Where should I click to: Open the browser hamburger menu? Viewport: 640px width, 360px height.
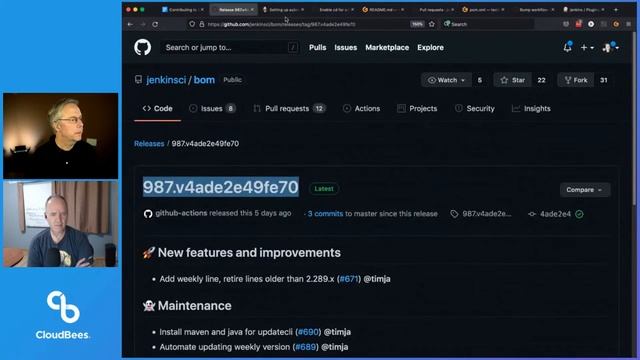pos(628,24)
